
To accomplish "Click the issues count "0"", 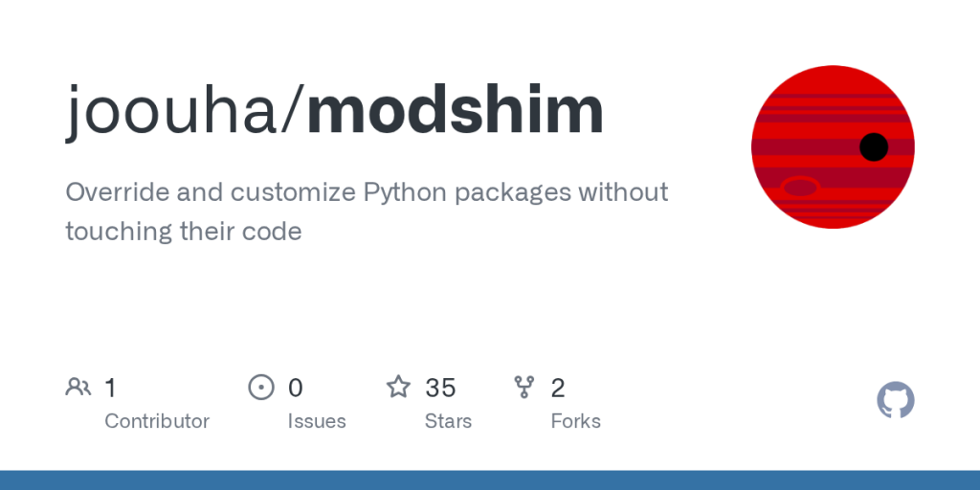I will click(296, 388).
